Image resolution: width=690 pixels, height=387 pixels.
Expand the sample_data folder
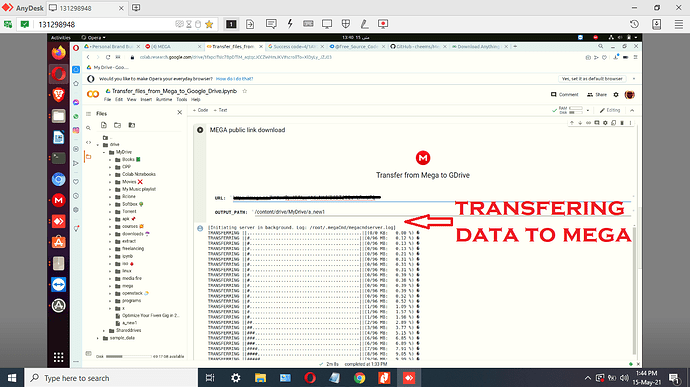pyautogui.click(x=98, y=338)
